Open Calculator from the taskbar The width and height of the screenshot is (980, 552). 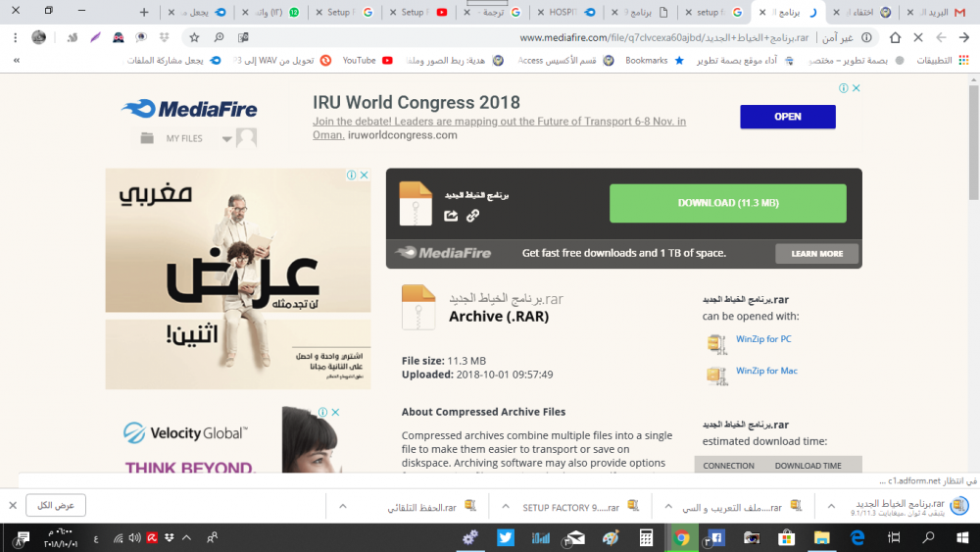coord(646,537)
